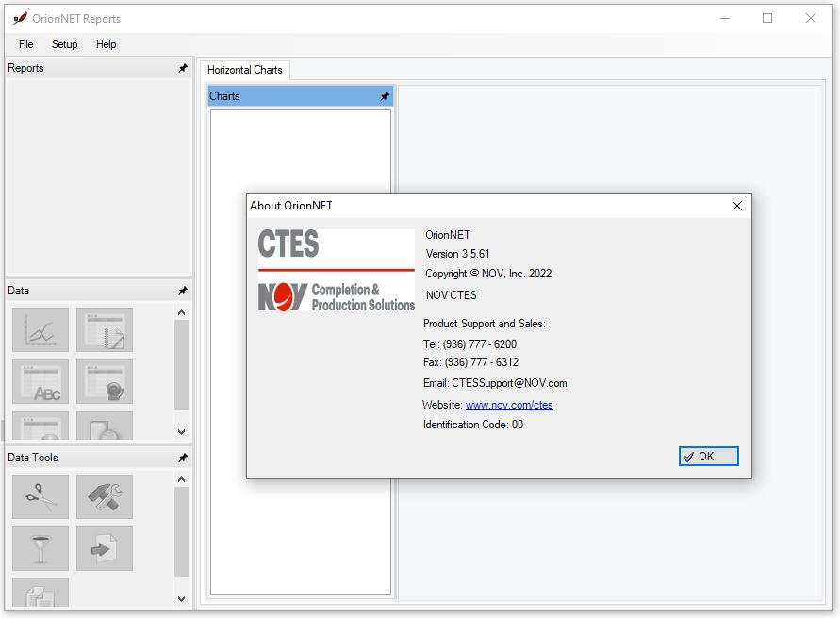Click the table with alarm bell icon
Viewport: 840px width, 618px height.
pyautogui.click(x=105, y=381)
